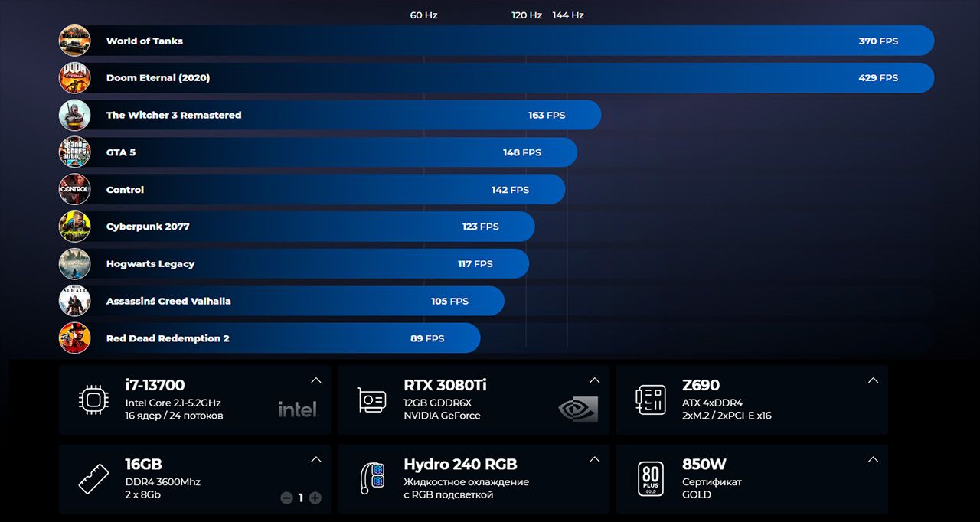Viewport: 980px width, 522px height.
Task: Click the 16GB title
Action: [143, 465]
